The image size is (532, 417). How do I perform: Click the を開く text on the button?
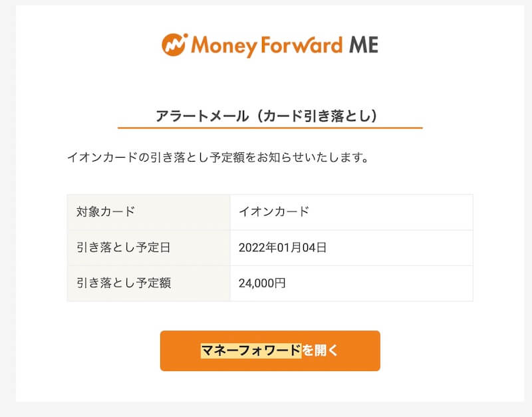point(321,350)
